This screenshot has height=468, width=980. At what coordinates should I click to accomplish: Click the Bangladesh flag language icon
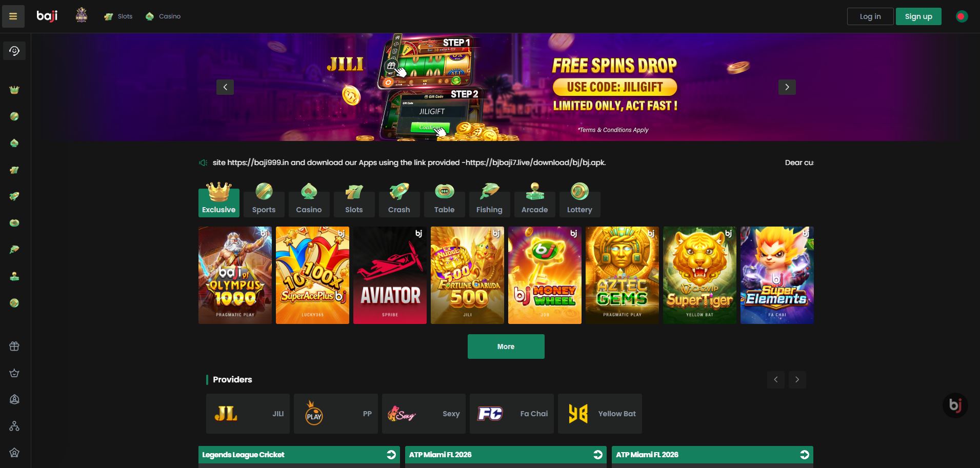click(962, 16)
